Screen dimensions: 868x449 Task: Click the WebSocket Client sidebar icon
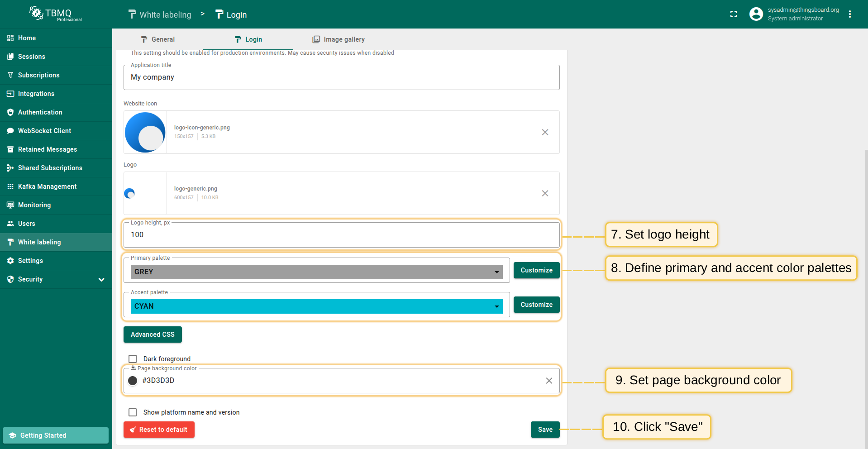coord(10,131)
